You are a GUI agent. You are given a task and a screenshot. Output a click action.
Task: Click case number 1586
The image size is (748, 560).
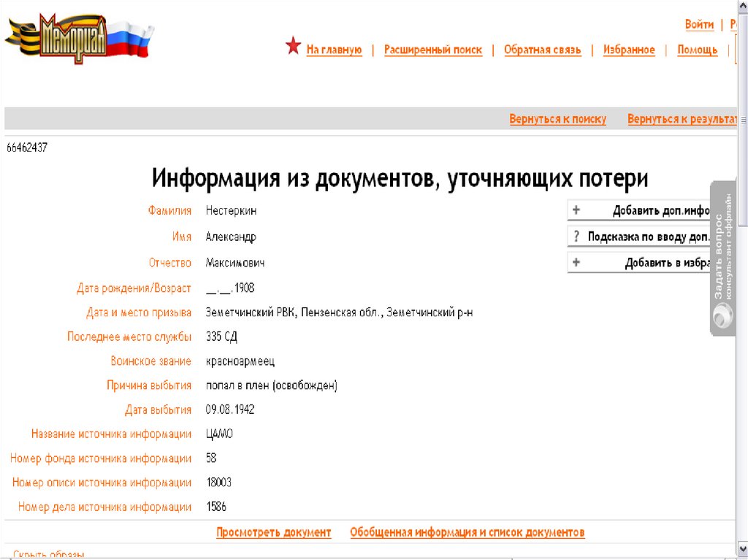[216, 507]
